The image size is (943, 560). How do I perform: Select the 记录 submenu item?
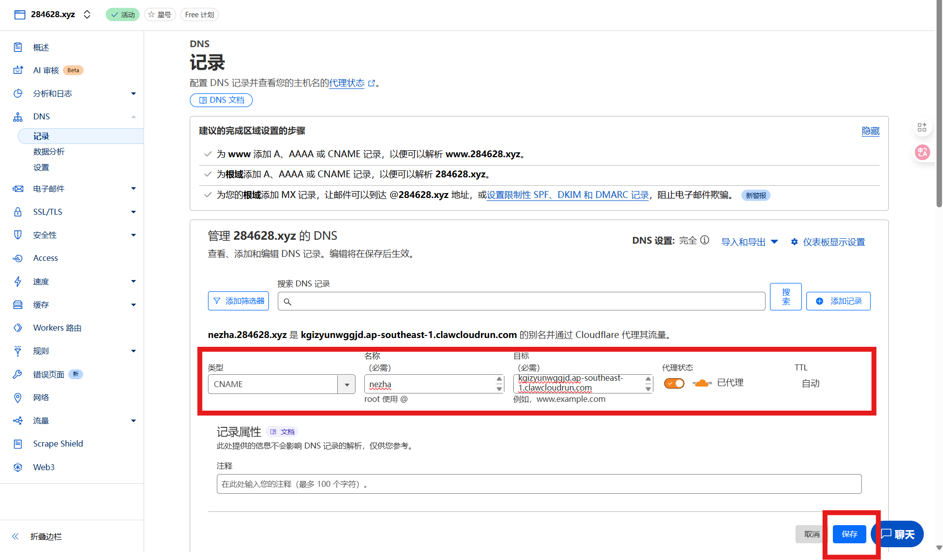pyautogui.click(x=81, y=136)
